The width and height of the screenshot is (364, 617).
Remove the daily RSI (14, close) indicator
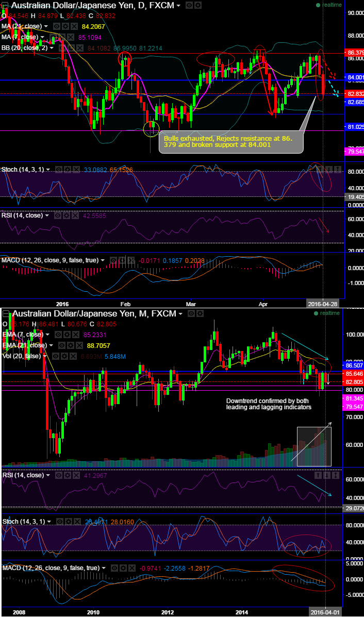coord(74,215)
